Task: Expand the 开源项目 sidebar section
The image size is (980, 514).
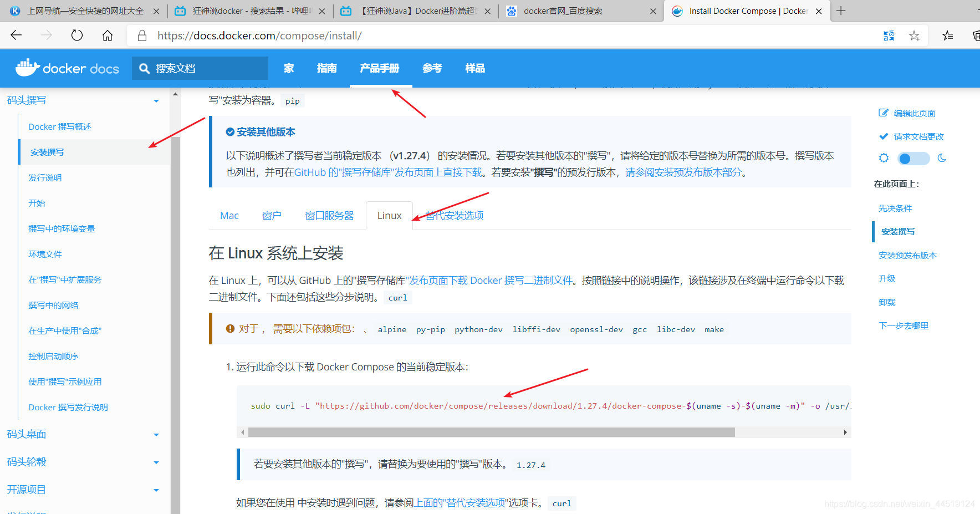Action: (x=156, y=490)
